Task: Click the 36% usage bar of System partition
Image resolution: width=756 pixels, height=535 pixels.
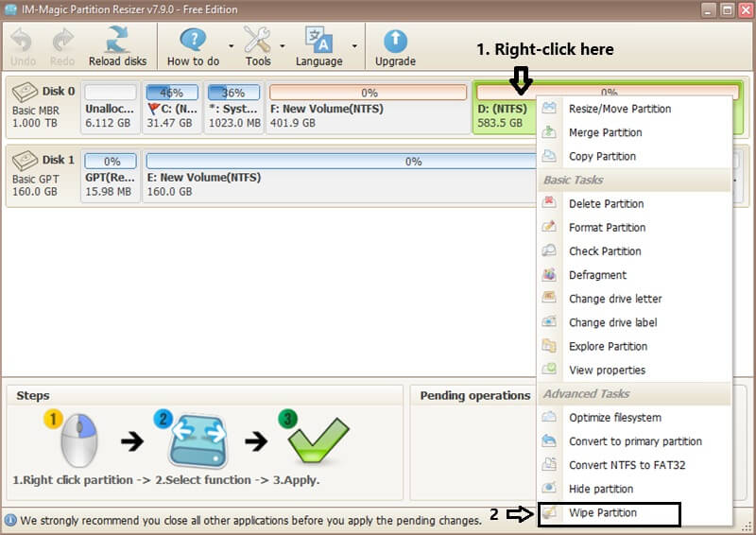Action: click(x=233, y=92)
